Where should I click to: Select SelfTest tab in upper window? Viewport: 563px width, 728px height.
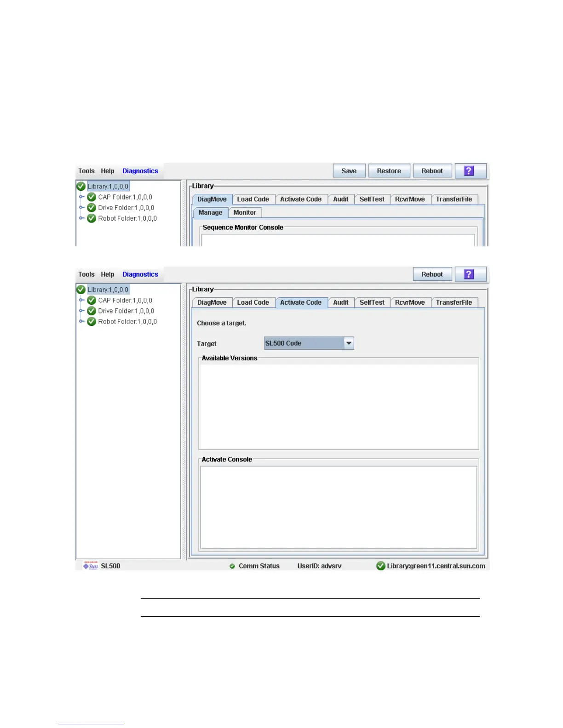coord(372,199)
